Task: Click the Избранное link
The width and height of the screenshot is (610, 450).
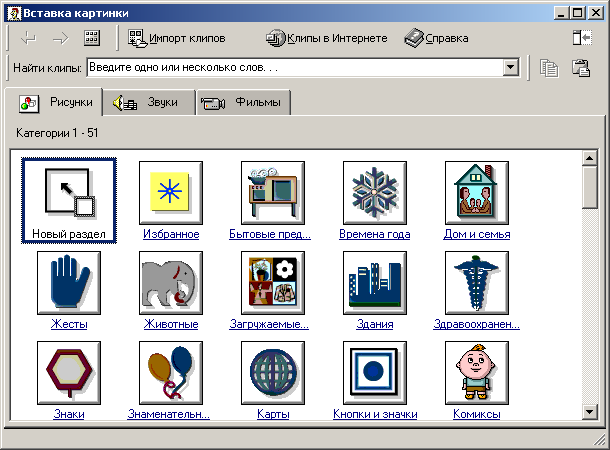Action: [171, 234]
